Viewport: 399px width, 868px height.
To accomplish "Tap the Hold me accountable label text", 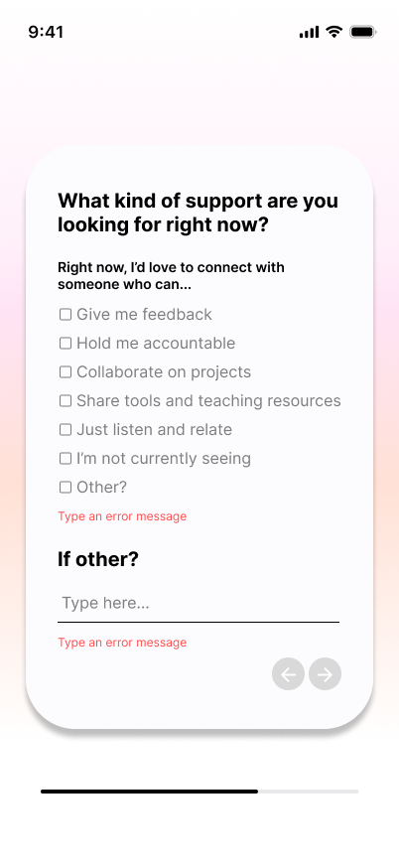I will point(156,344).
